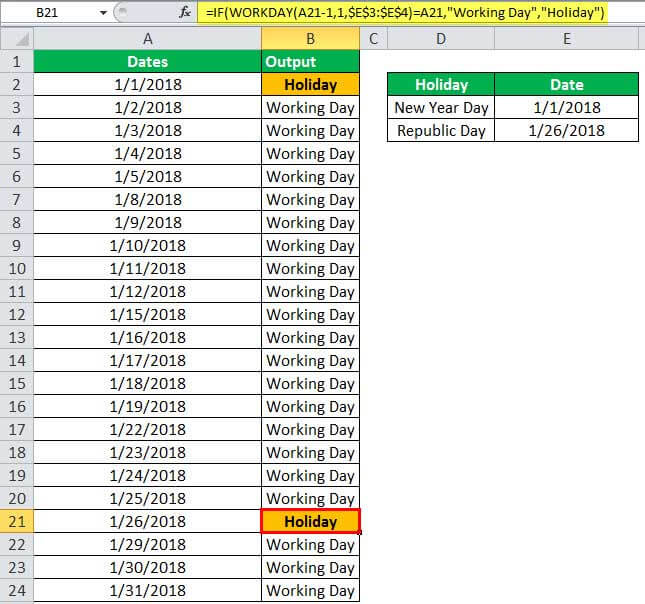Click the Output header cell
The width and height of the screenshot is (645, 604).
[x=311, y=62]
